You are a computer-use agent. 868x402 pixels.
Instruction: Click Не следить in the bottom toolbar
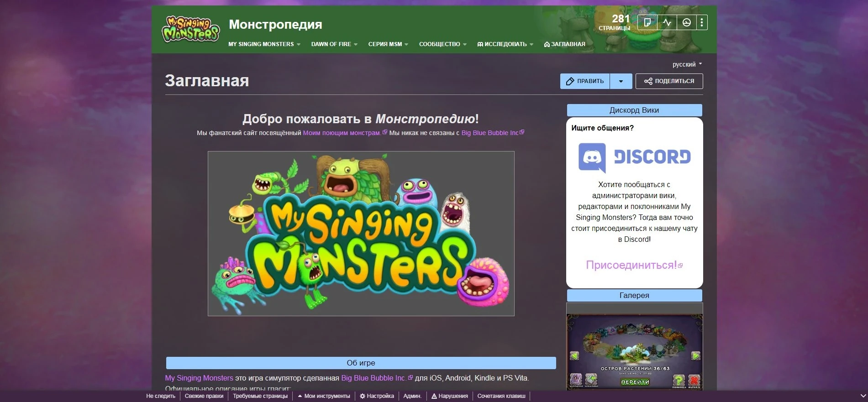[x=161, y=396]
